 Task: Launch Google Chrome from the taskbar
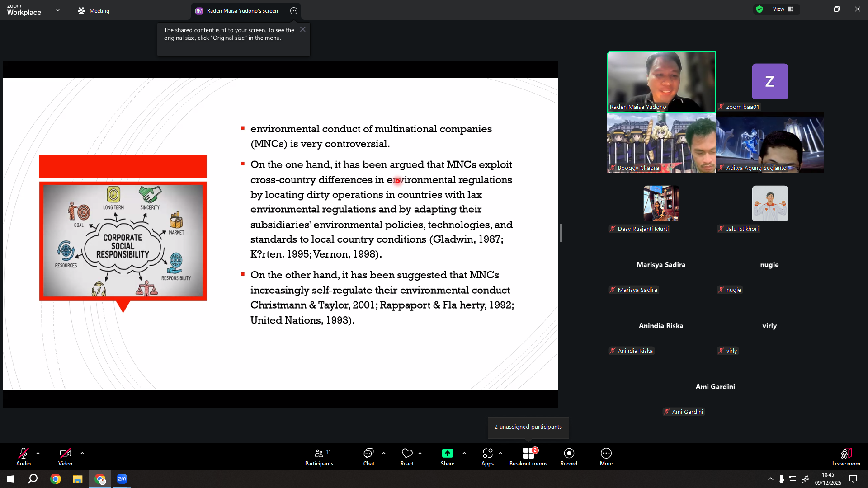click(56, 479)
